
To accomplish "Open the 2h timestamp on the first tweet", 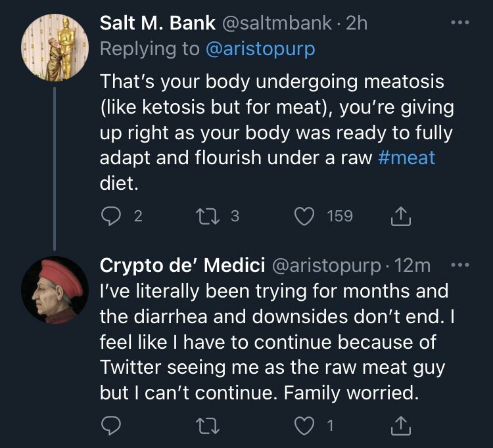I will click(357, 23).
